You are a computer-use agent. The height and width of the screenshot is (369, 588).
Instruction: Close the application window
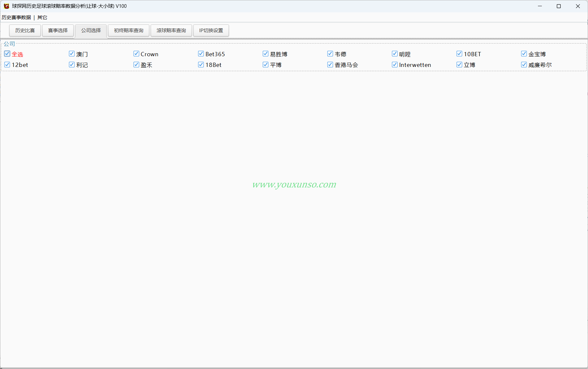(578, 6)
